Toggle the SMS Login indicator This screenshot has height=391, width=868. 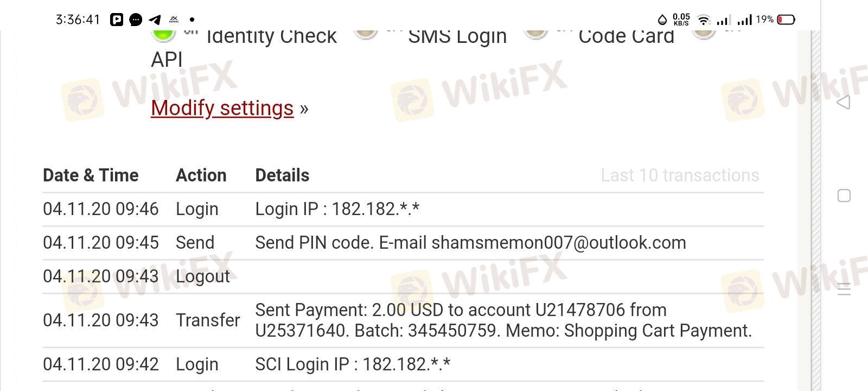tap(366, 34)
